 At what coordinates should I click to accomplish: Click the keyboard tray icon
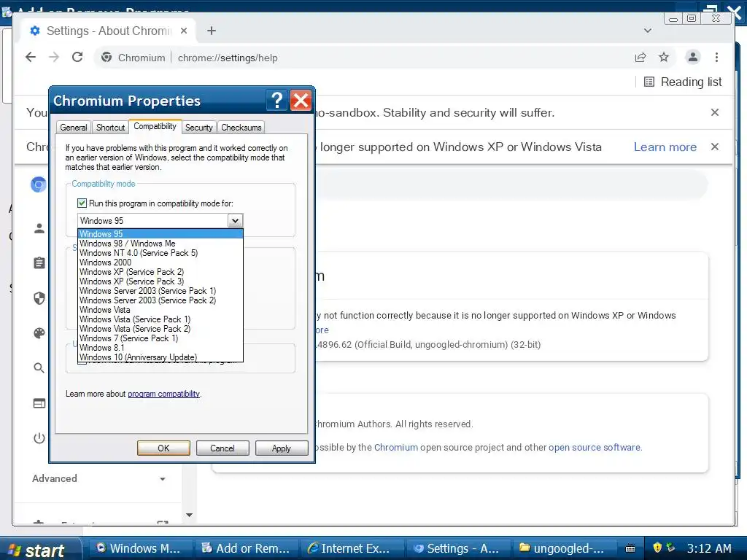[630, 548]
